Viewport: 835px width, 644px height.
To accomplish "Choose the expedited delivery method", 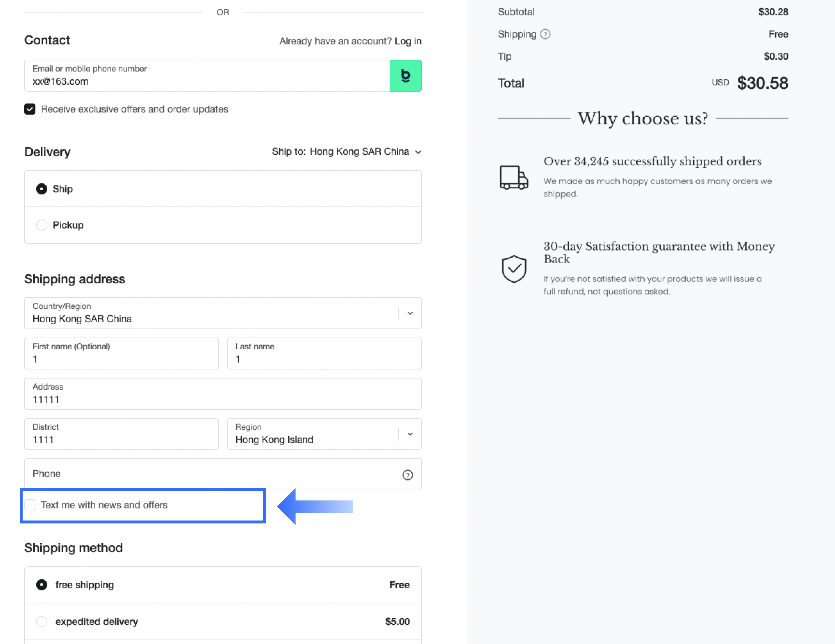I will (42, 621).
